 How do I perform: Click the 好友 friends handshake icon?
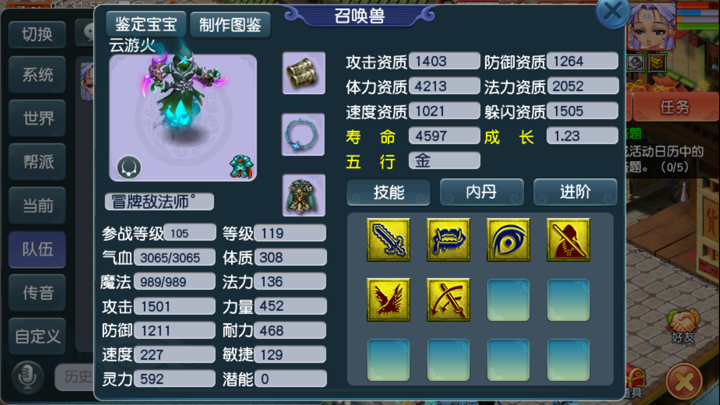(683, 326)
